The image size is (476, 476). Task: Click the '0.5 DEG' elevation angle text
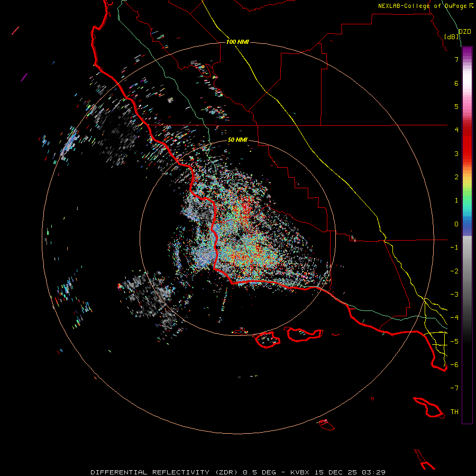click(259, 472)
